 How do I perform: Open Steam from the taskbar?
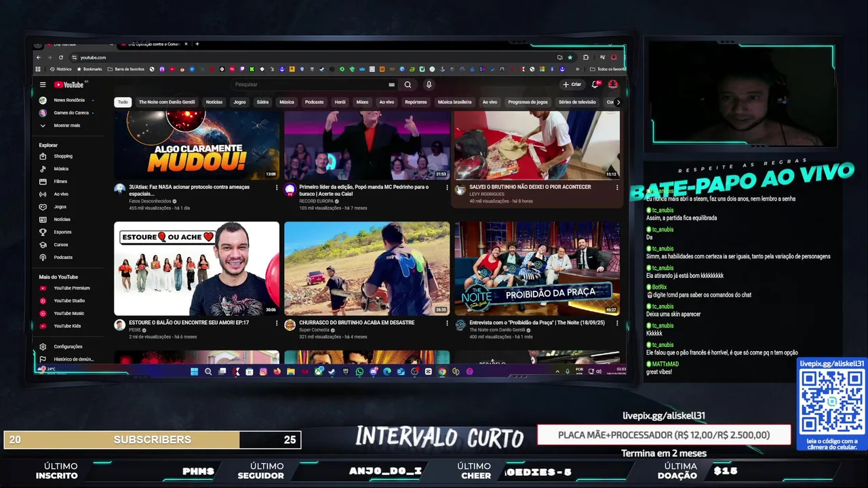(332, 371)
